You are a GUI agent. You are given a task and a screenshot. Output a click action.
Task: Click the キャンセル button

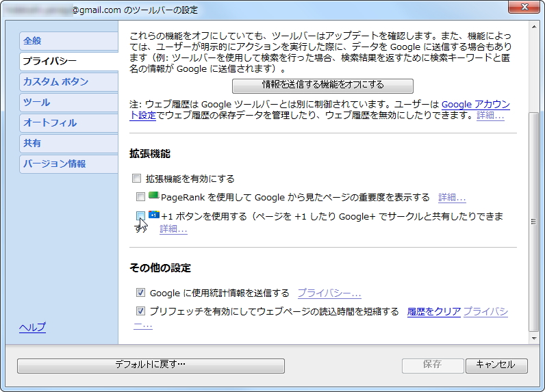point(496,366)
